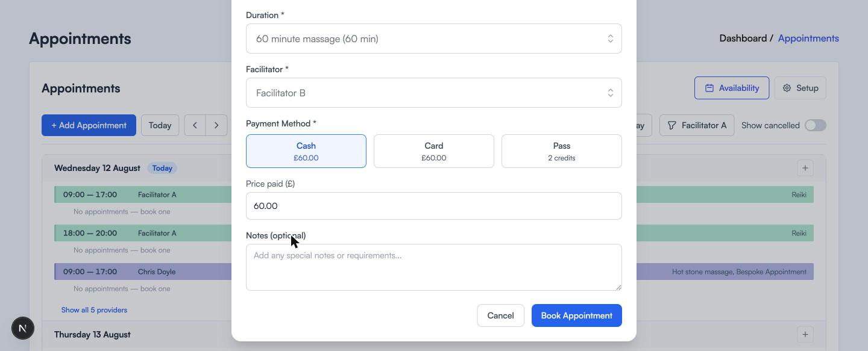
Task: Select Cash £60.00 payment method
Action: tap(306, 151)
